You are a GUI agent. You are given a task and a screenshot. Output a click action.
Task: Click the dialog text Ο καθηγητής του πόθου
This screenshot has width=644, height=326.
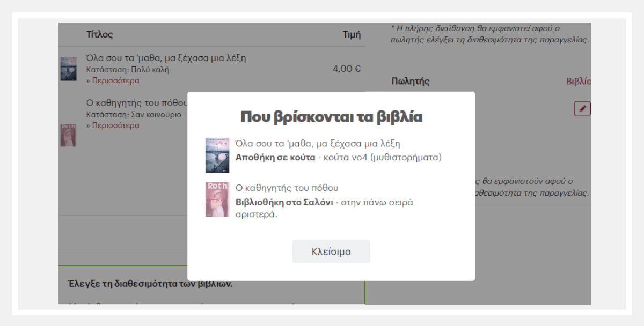(x=287, y=188)
